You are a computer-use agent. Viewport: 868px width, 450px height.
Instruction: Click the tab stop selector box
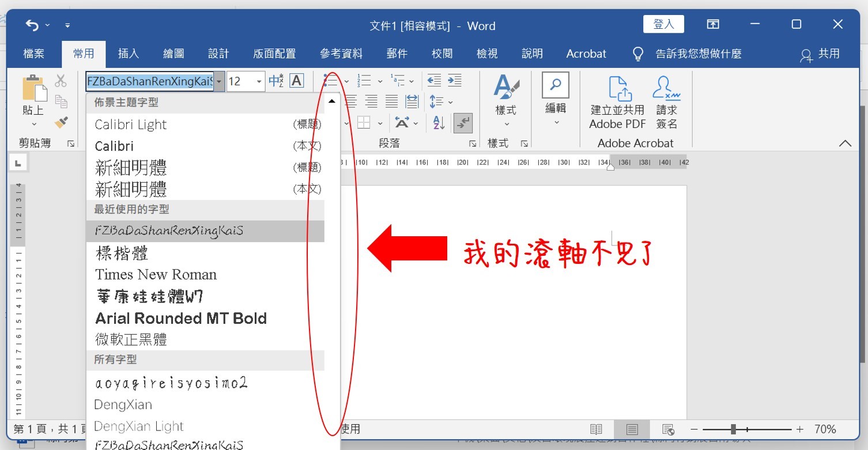coord(18,164)
